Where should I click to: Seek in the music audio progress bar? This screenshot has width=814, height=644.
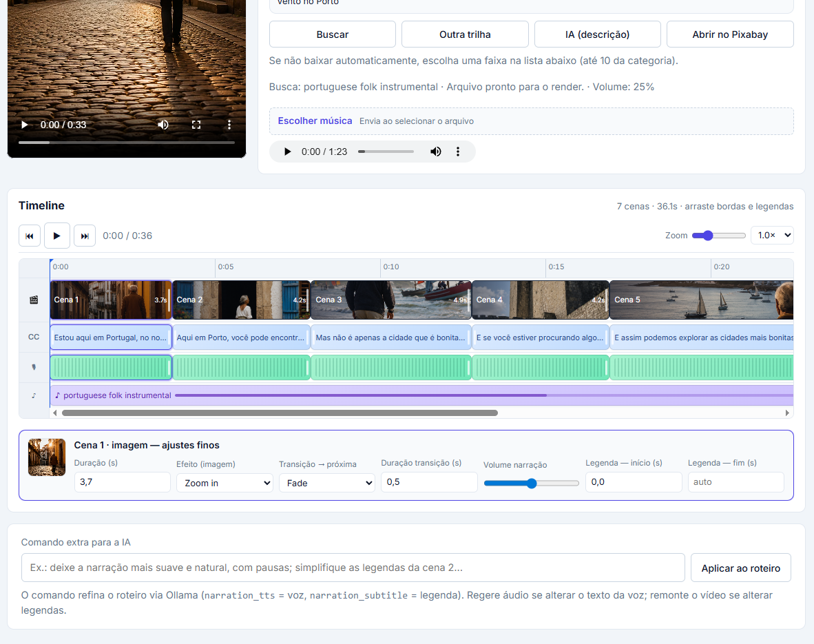(x=386, y=152)
